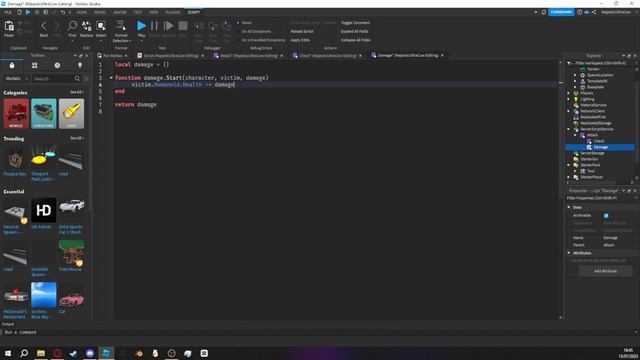The image size is (640, 360).
Task: Open the Models category dropdown in Toolbox
Action: pyautogui.click(x=16, y=78)
